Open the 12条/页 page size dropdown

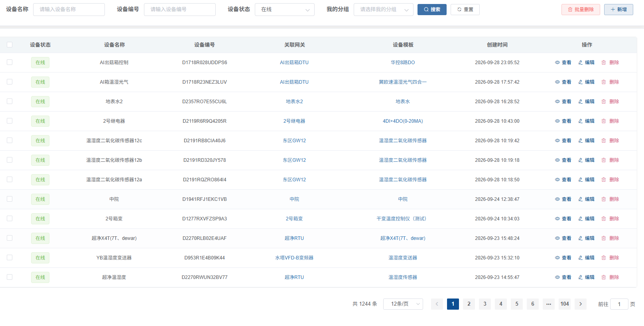coord(403,304)
